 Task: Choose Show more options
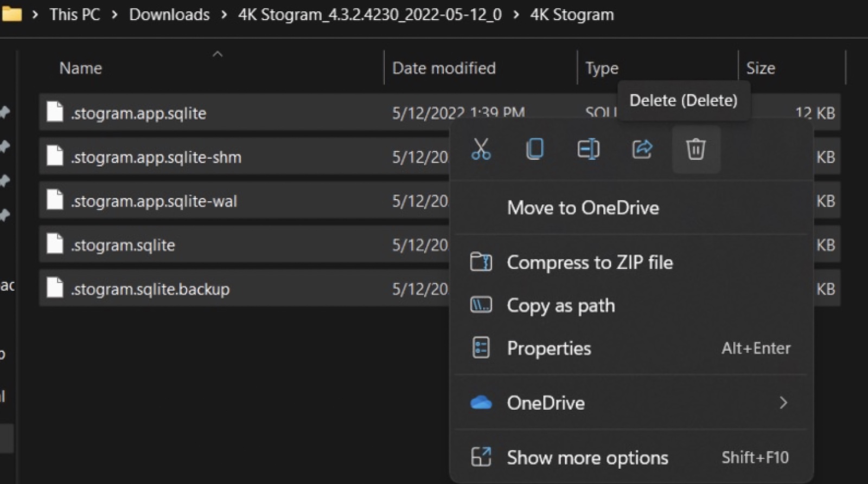(587, 458)
